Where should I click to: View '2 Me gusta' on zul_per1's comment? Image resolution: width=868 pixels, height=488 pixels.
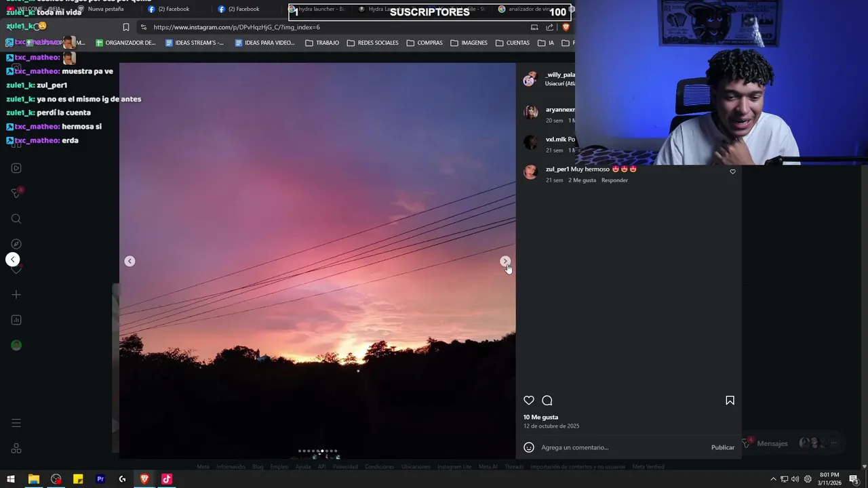pyautogui.click(x=582, y=180)
